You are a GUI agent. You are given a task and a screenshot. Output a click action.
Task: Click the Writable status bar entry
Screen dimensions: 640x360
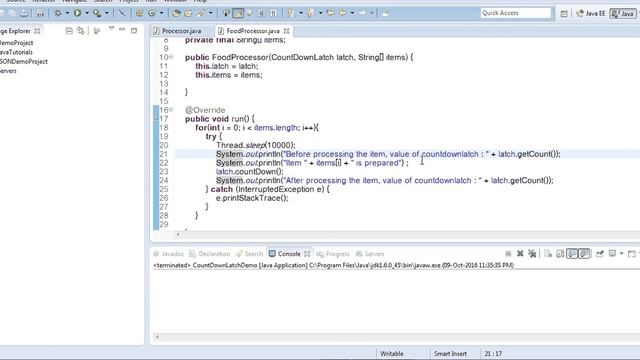coord(392,354)
